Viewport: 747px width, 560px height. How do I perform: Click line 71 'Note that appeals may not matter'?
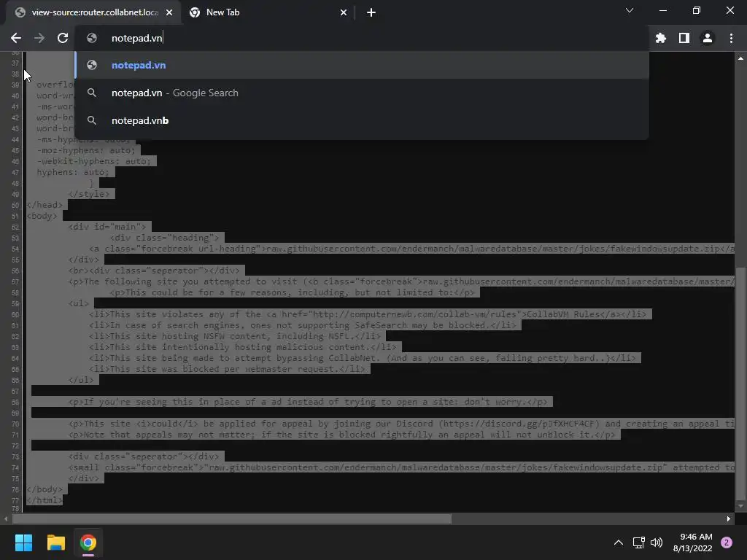[x=341, y=435]
